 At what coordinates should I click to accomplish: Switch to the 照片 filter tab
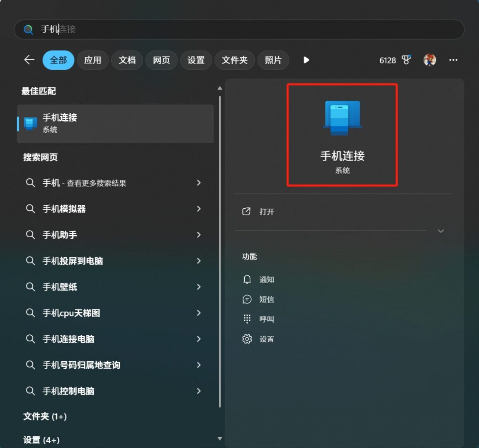point(273,60)
